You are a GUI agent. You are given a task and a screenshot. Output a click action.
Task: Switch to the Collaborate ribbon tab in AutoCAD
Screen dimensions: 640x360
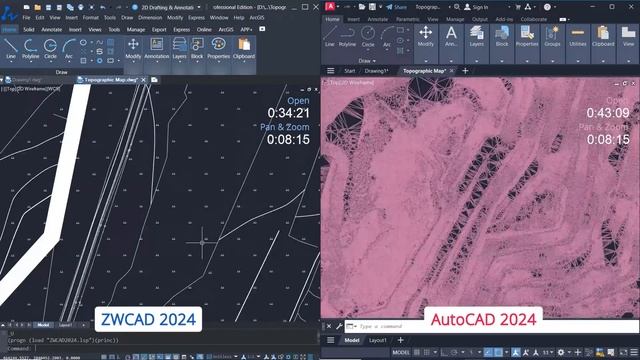[x=533, y=19]
